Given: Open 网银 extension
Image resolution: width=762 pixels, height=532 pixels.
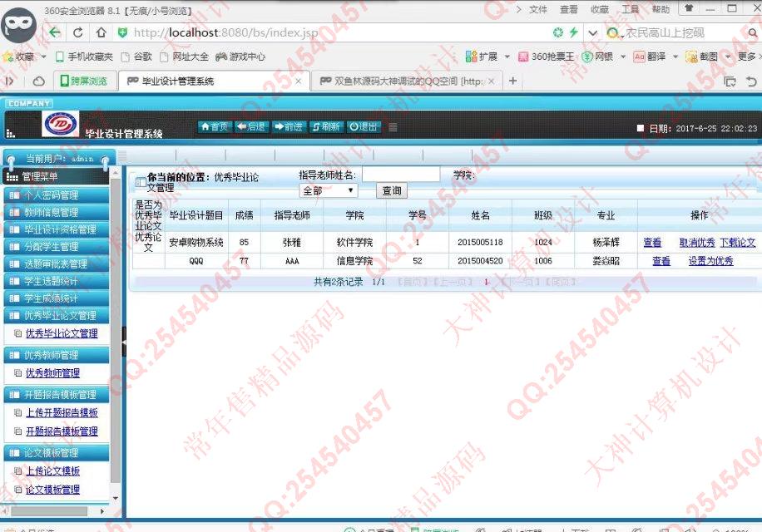Looking at the screenshot, I should [x=597, y=57].
